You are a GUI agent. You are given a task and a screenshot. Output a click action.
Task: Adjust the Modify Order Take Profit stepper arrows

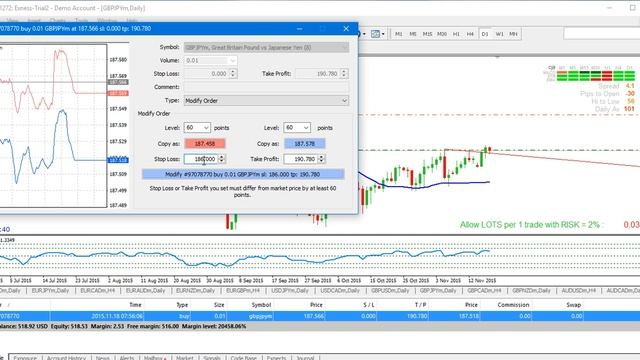coord(321,159)
